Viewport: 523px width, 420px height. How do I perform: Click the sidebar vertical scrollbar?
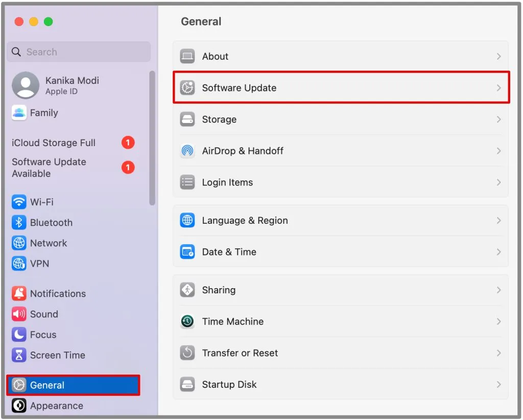click(x=152, y=138)
